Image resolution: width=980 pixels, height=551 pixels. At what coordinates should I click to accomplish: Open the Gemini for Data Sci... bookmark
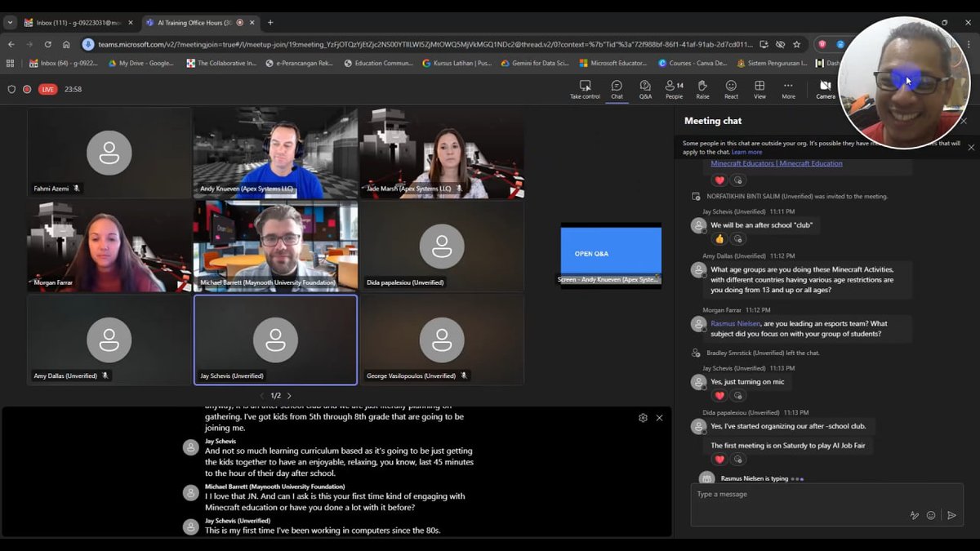535,63
